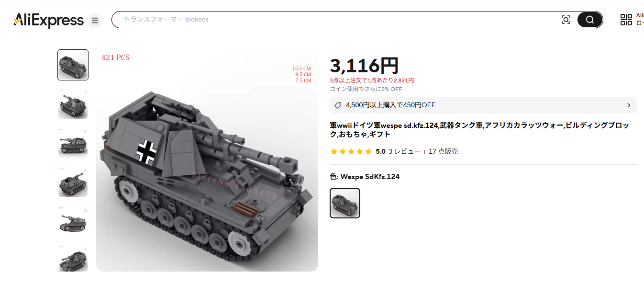Open the hamburger category menu
The image size is (644, 284).
click(95, 21)
